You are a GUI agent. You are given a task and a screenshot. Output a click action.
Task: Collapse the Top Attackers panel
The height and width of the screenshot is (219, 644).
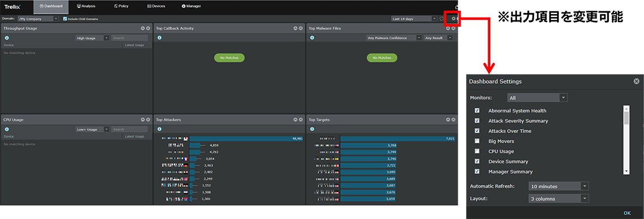coord(295,120)
